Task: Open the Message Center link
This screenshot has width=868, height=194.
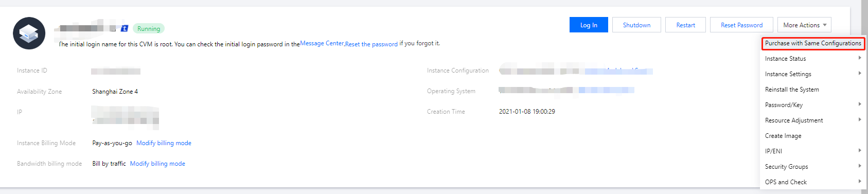Action: [x=322, y=43]
